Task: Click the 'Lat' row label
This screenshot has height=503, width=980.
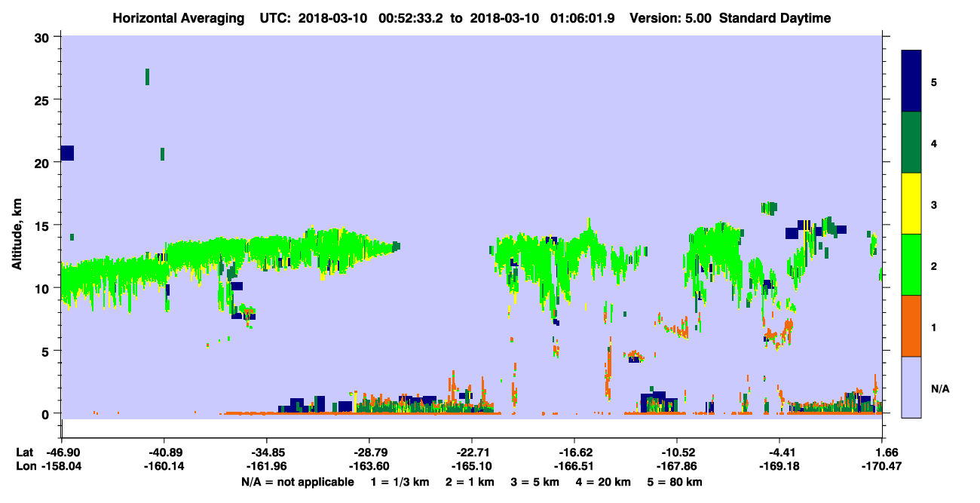Action: pyautogui.click(x=24, y=452)
